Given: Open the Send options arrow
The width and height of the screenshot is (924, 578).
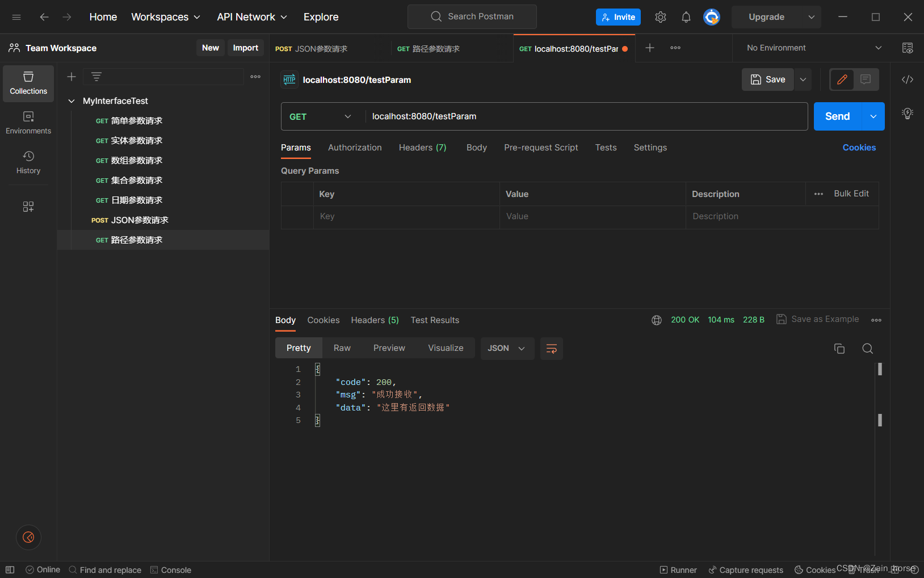Looking at the screenshot, I should [x=873, y=116].
